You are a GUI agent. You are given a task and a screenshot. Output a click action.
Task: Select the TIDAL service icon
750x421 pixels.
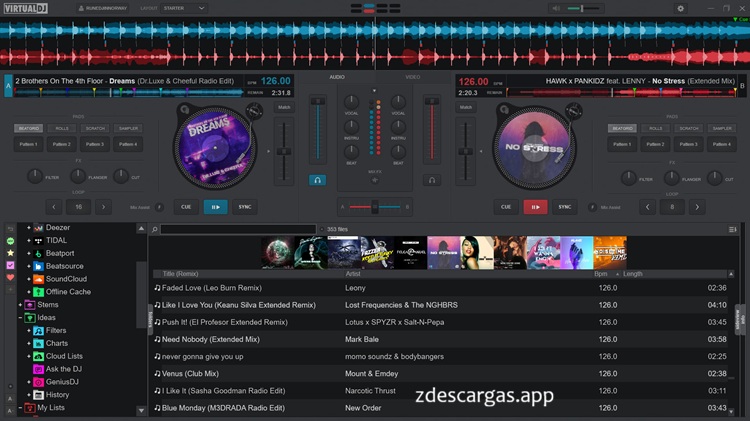38,241
